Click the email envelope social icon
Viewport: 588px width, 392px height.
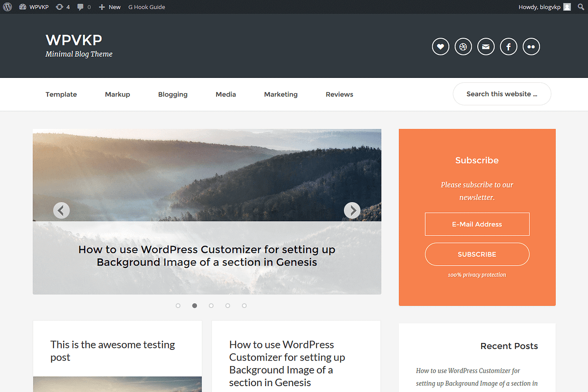486,47
